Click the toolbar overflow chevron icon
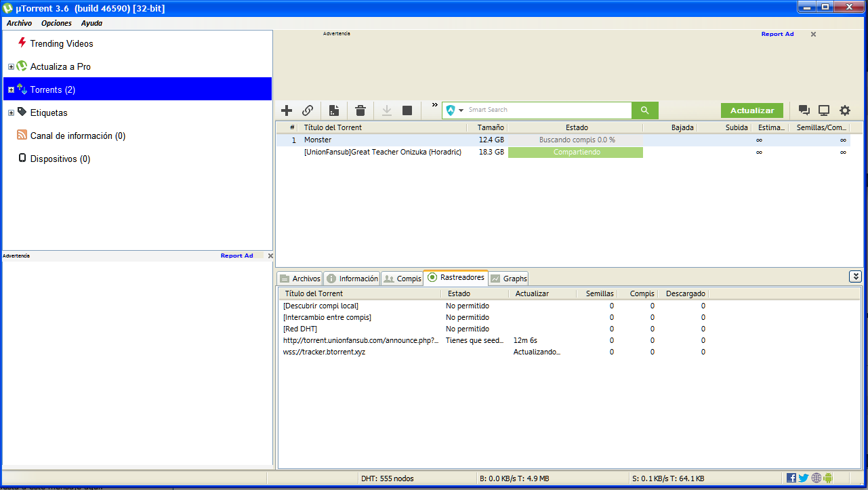The height and width of the screenshot is (490, 868). pos(435,105)
